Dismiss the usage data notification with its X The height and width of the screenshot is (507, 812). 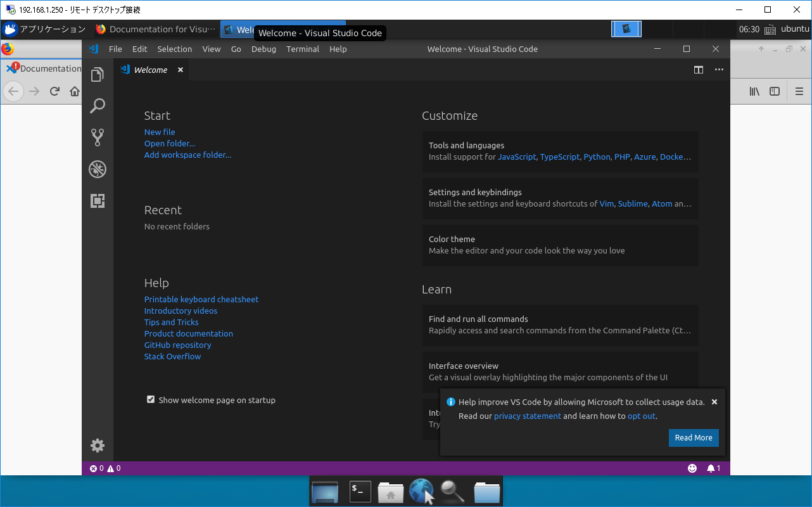coord(714,401)
